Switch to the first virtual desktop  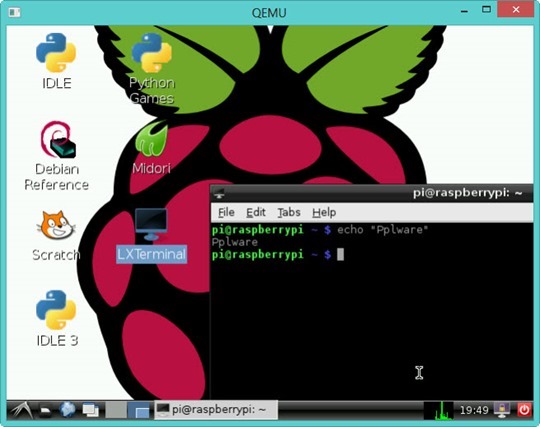[x=116, y=410]
